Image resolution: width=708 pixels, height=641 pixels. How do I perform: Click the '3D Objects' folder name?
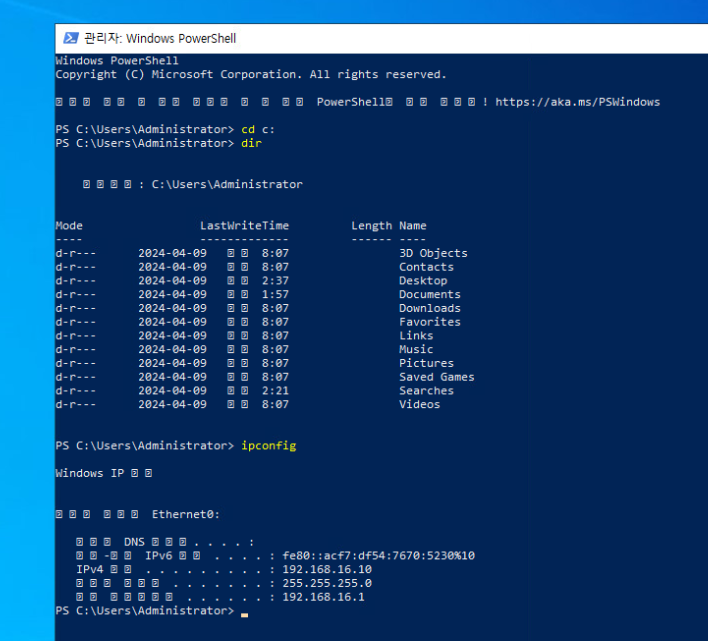[x=433, y=253]
